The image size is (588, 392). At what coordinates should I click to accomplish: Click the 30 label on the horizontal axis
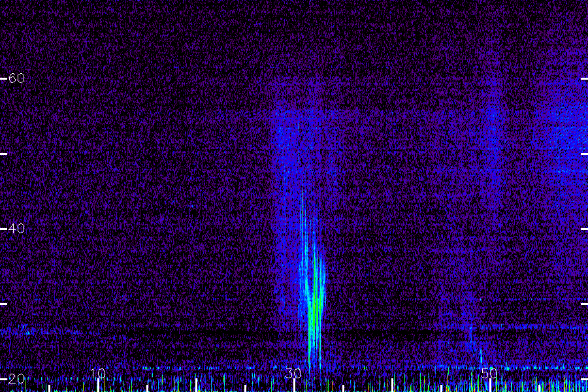293,374
